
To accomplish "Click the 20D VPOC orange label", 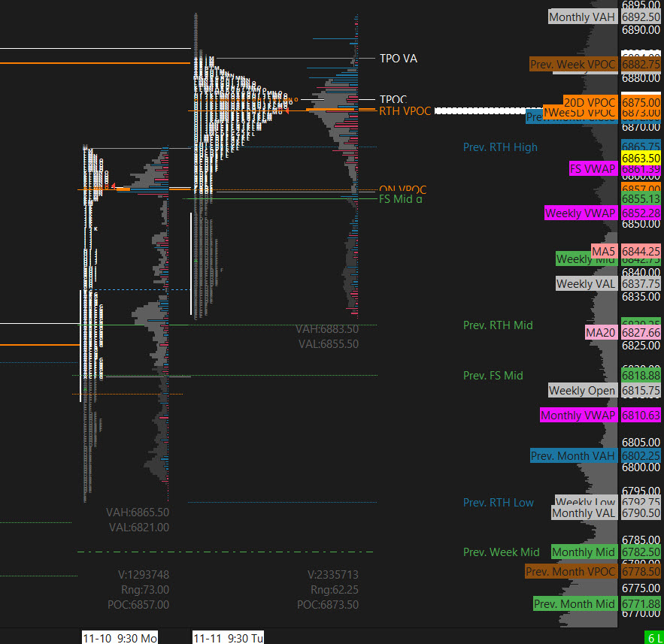I will 590,102.
